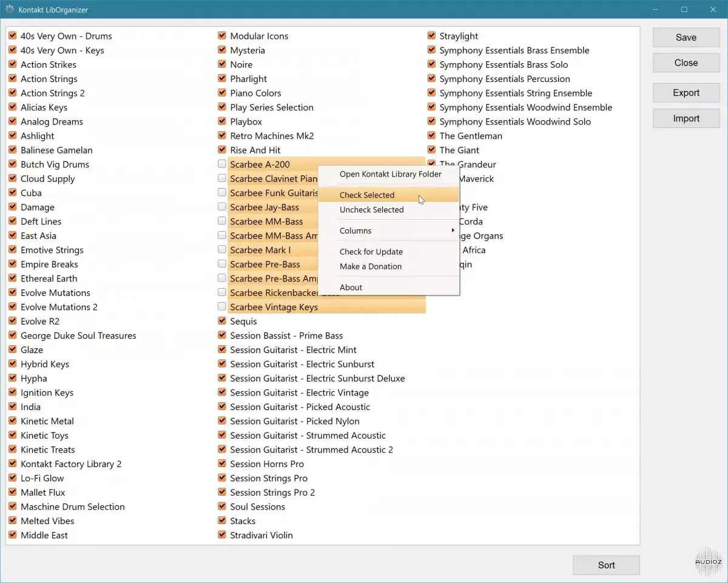Viewport: 728px width, 583px height.
Task: Select the Mysteria library name
Action: click(x=247, y=50)
